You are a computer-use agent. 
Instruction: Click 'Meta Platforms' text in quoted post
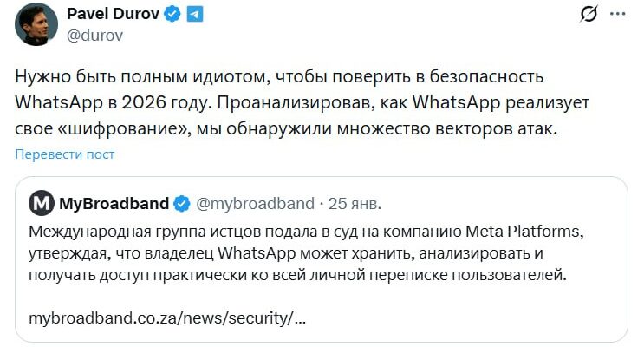point(524,232)
